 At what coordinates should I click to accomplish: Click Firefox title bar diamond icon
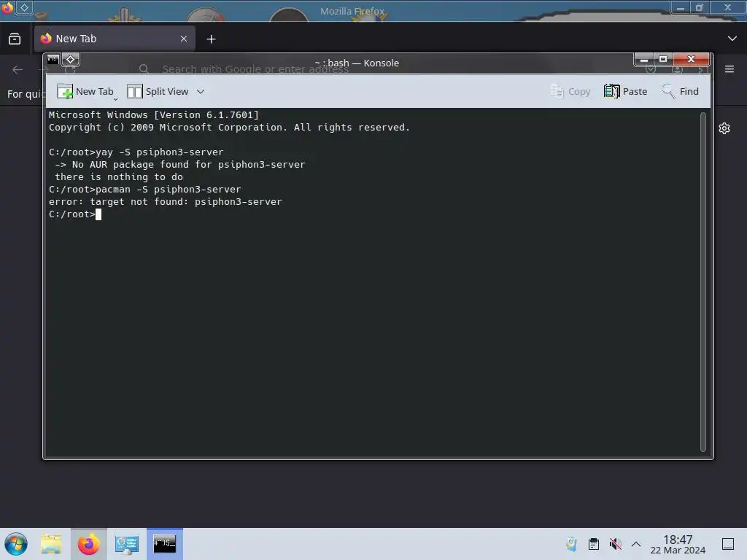(24, 7)
